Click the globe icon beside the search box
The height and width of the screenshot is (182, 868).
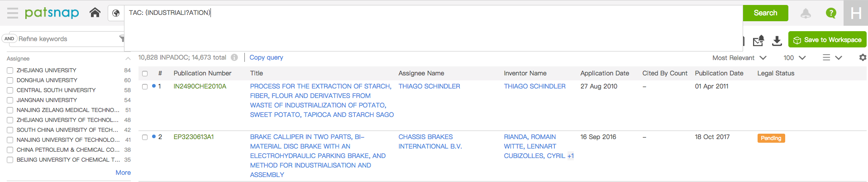116,13
